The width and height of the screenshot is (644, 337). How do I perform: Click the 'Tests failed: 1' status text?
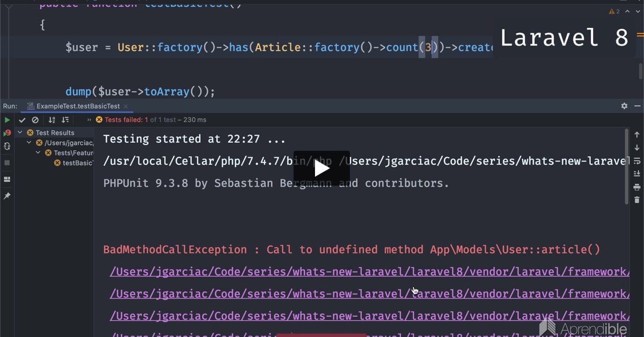pyautogui.click(x=126, y=120)
